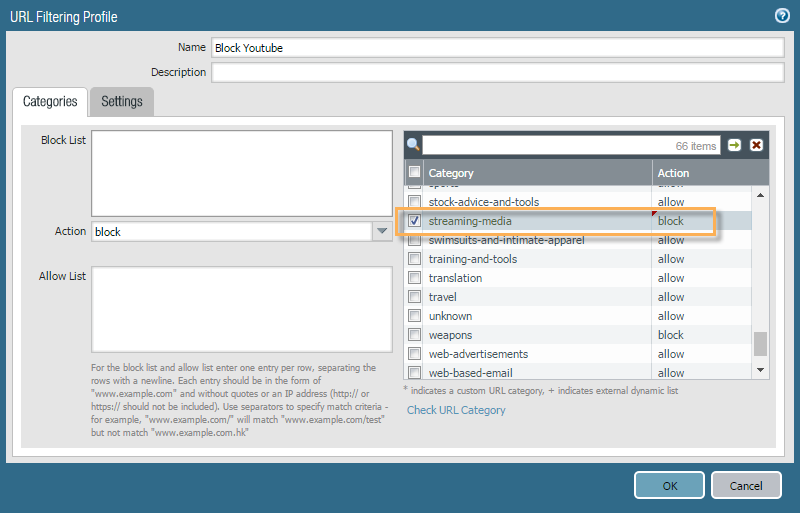The height and width of the screenshot is (513, 800).
Task: Click the web-advertisements allow action cell
Action: click(x=702, y=354)
